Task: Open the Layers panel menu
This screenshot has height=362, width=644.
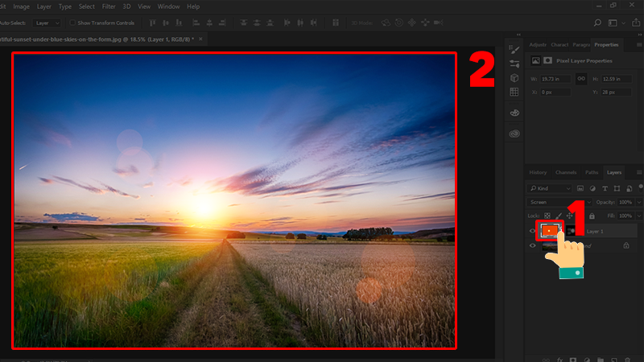Action: coord(639,172)
